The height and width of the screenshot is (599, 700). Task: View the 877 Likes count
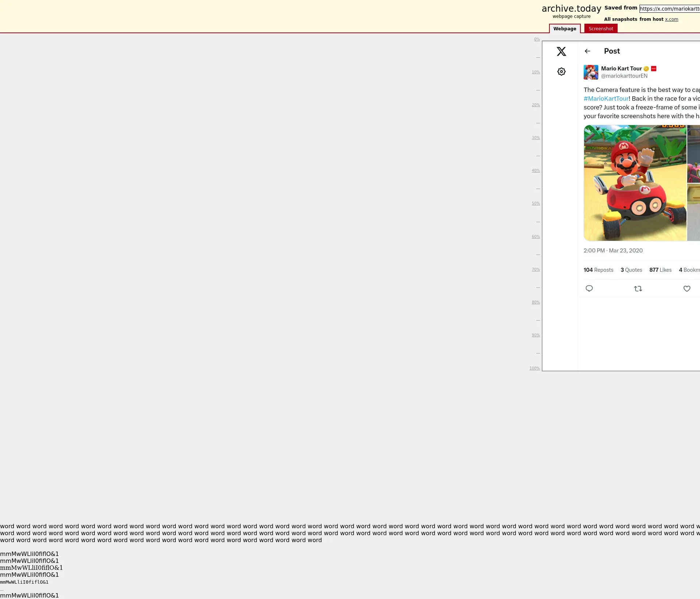pyautogui.click(x=660, y=270)
